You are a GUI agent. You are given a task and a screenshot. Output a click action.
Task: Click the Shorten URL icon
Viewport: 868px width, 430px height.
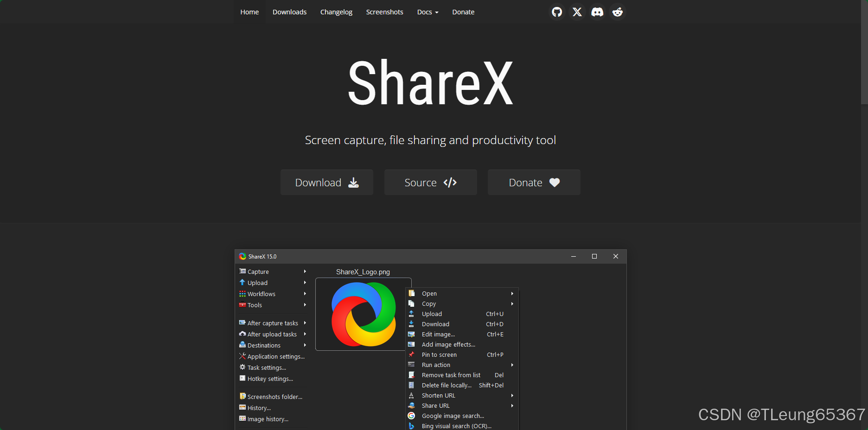411,395
